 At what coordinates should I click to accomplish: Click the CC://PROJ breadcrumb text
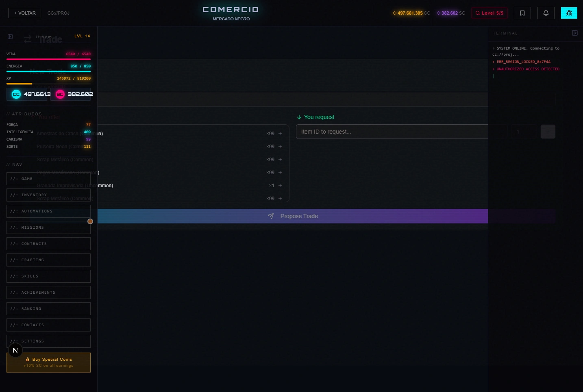click(59, 13)
